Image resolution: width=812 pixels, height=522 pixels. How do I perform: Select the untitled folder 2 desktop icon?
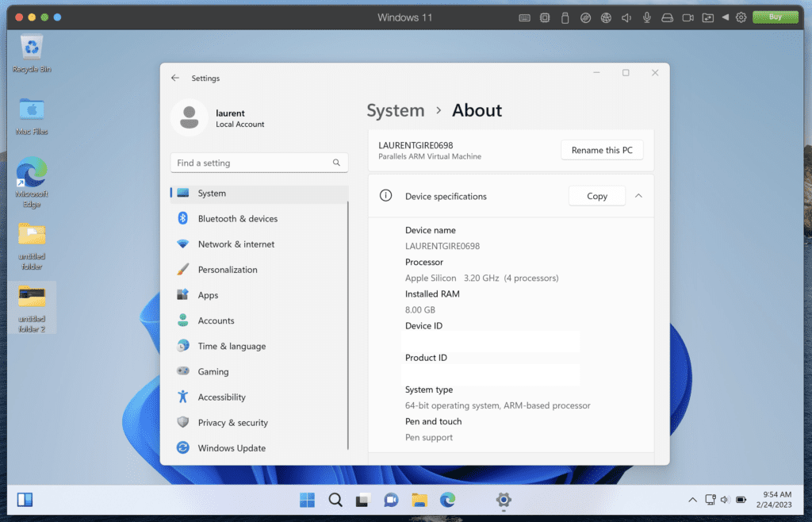coord(32,308)
